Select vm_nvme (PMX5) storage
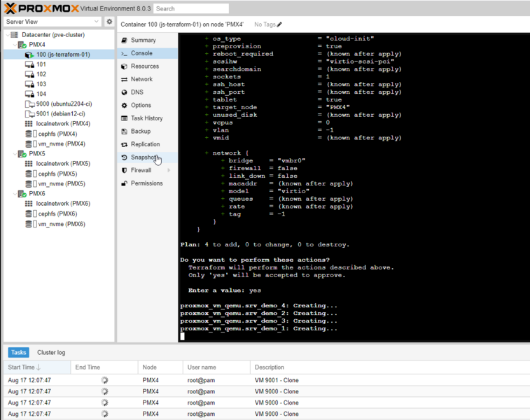This screenshot has width=530, height=420. point(59,184)
